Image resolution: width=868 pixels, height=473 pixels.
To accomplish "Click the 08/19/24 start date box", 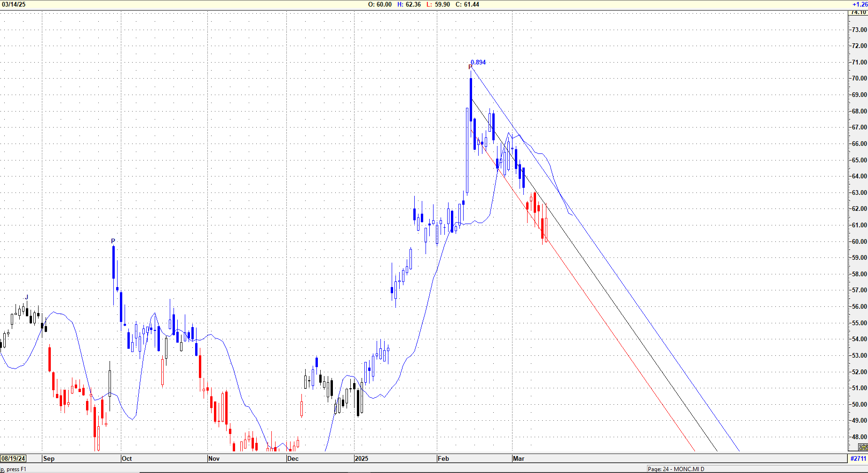I will point(14,458).
